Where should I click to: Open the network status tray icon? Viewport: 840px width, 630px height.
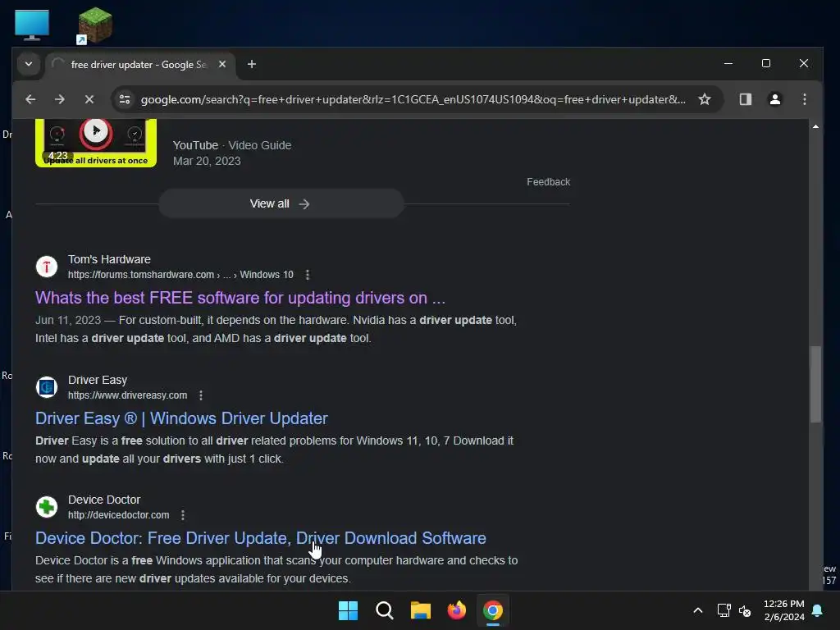point(724,610)
